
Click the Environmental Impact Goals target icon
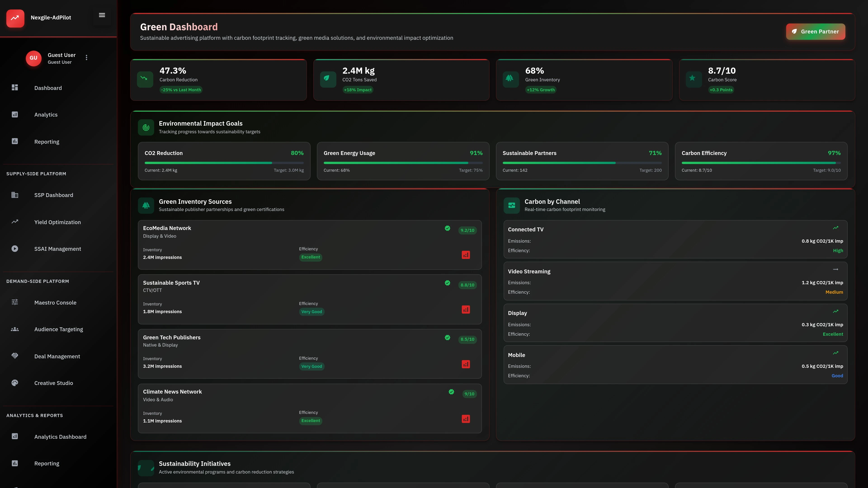coord(146,127)
